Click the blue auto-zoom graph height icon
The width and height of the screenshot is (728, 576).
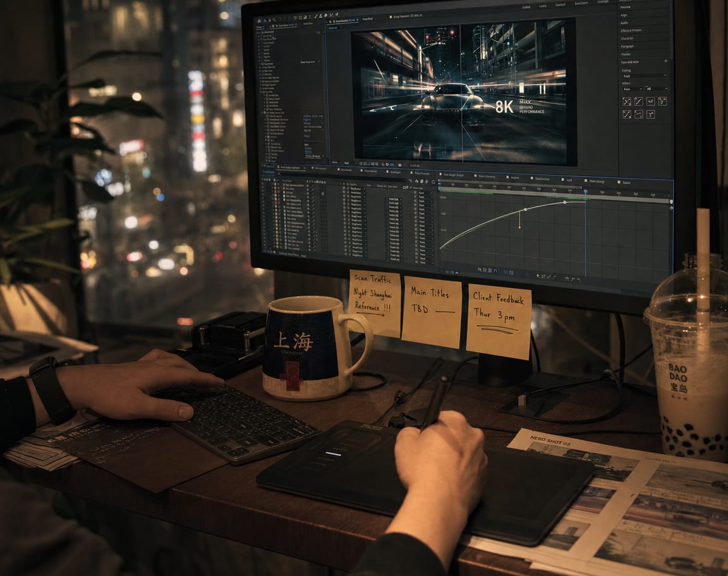click(506, 272)
